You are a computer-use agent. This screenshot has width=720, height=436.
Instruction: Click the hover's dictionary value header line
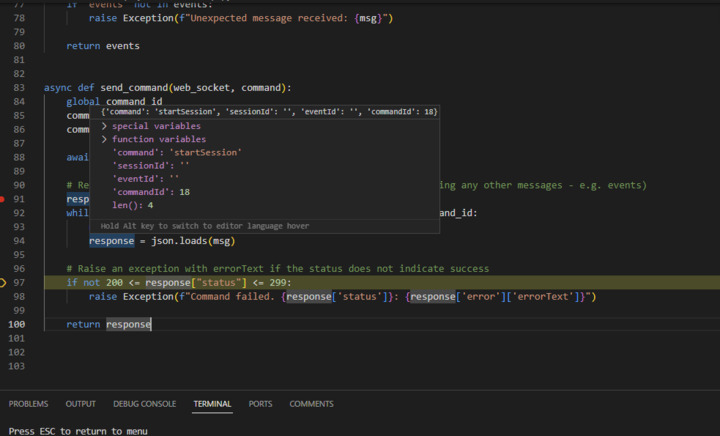coord(268,112)
